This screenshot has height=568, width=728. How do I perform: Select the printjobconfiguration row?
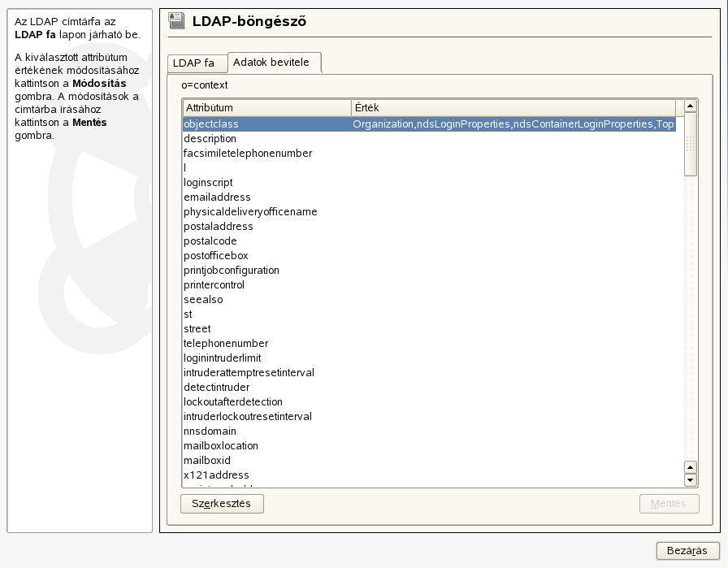click(x=429, y=271)
